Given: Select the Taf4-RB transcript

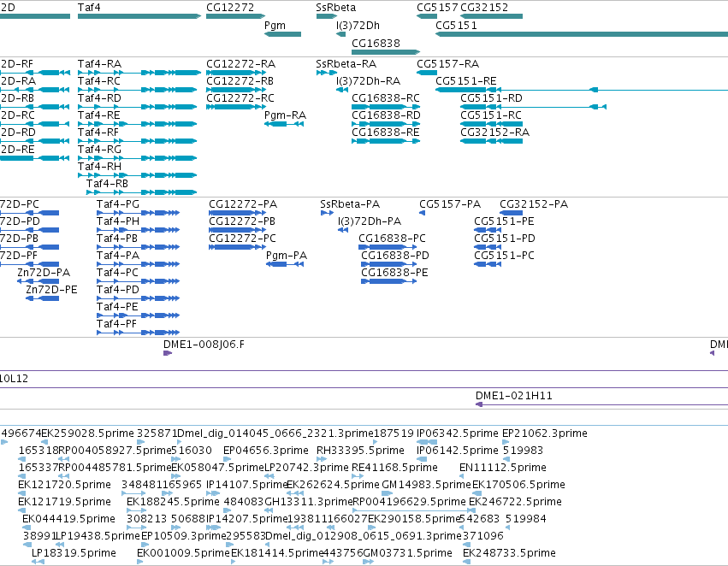Looking at the screenshot, I should [142, 192].
